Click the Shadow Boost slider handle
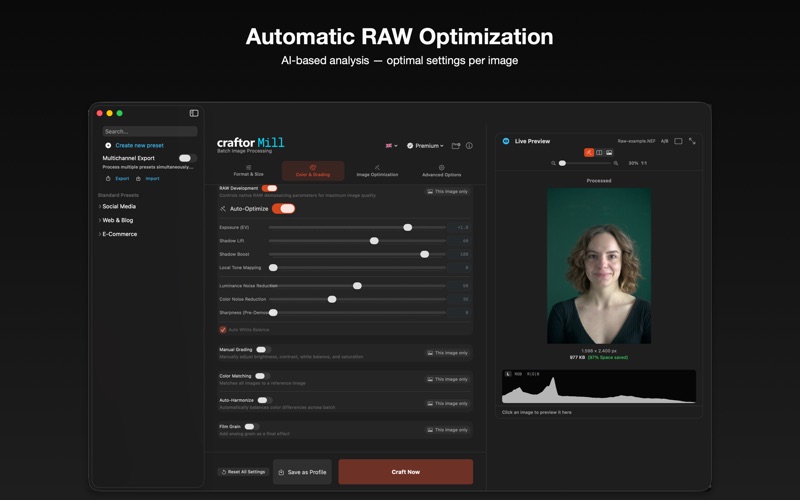The image size is (800, 500). tap(424, 254)
